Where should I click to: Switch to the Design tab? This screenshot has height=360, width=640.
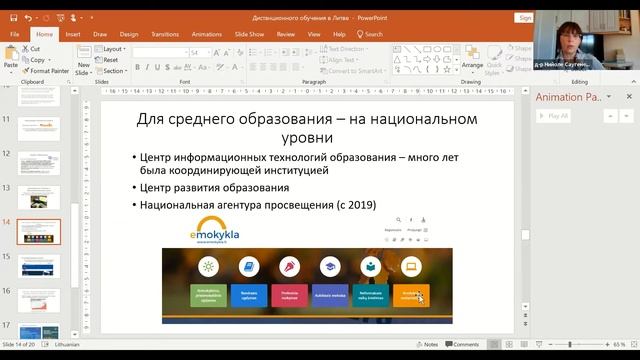[129, 34]
